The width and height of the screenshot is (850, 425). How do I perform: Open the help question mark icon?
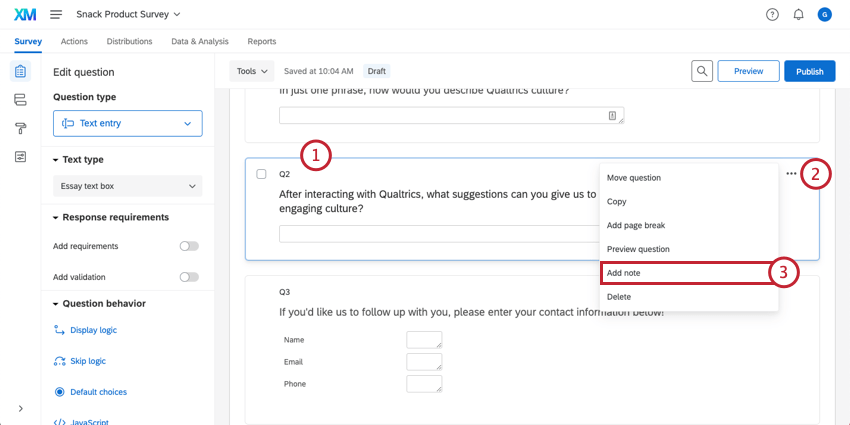[772, 15]
